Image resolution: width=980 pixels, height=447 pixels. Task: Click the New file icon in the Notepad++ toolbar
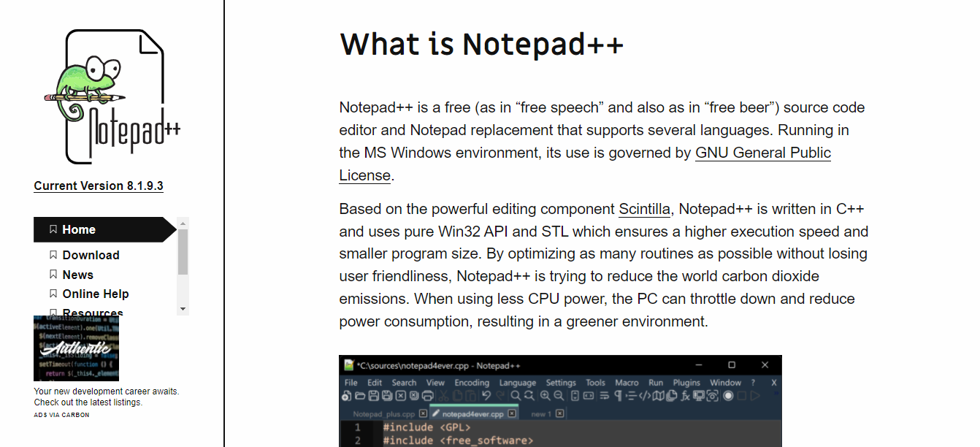[x=346, y=396]
